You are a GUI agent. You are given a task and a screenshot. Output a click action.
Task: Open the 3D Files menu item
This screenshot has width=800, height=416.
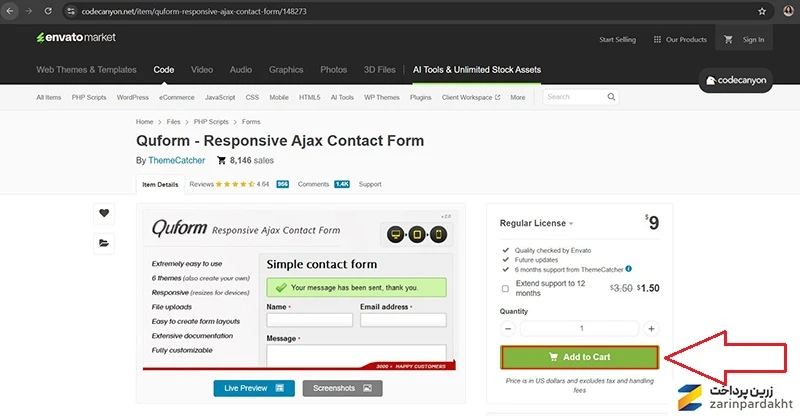tap(380, 70)
